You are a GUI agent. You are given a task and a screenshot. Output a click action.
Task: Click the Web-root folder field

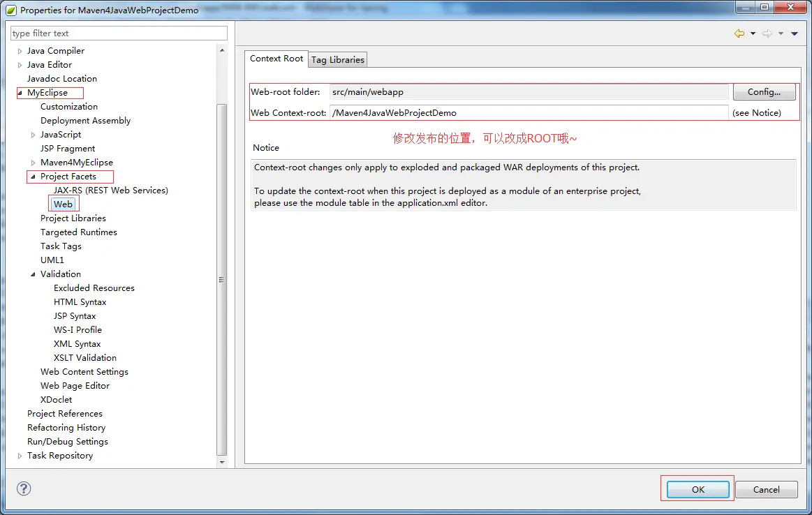pos(529,91)
